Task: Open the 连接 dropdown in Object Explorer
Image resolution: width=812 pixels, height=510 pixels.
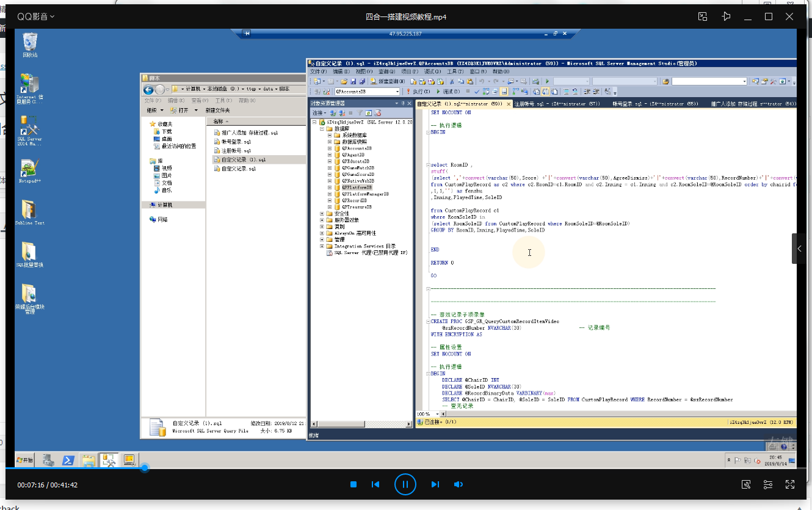Action: coord(320,113)
